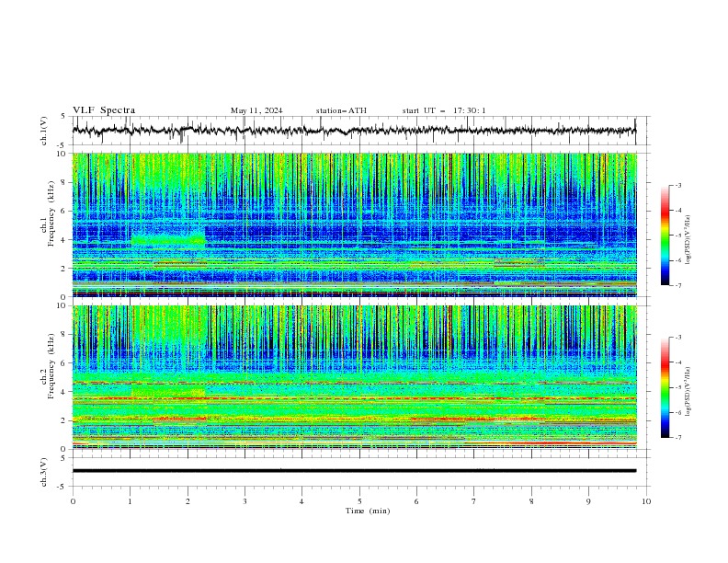
Task: Click time axis tick label "5"
Action: (359, 501)
